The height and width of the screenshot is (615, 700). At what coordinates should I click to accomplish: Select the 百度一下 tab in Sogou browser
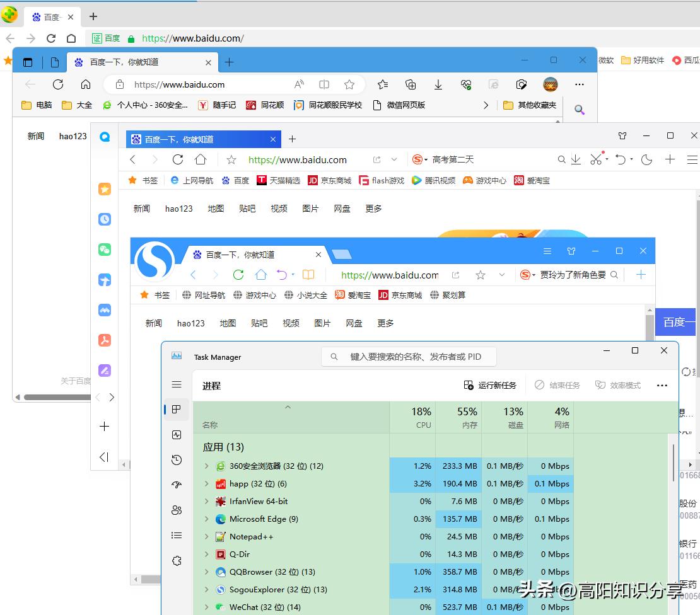point(256,255)
